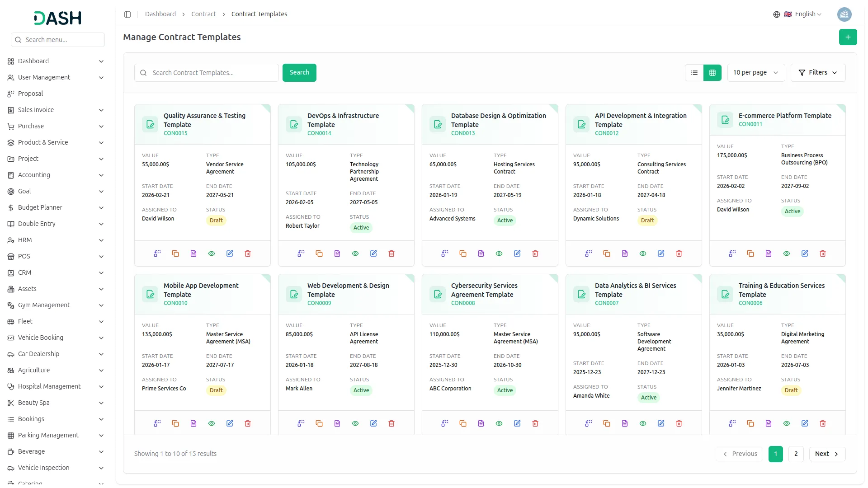Viewport: 868px width, 488px height.
Task: Open the English language selector
Action: pyautogui.click(x=805, y=14)
